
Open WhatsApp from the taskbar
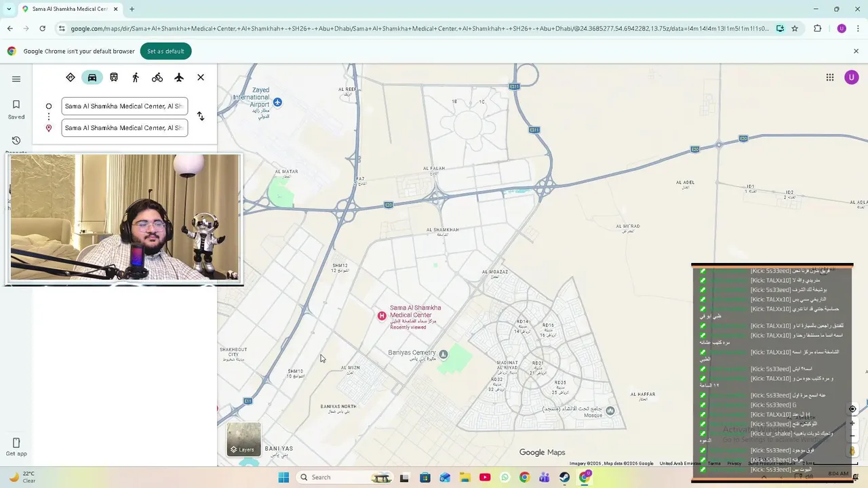tap(505, 477)
